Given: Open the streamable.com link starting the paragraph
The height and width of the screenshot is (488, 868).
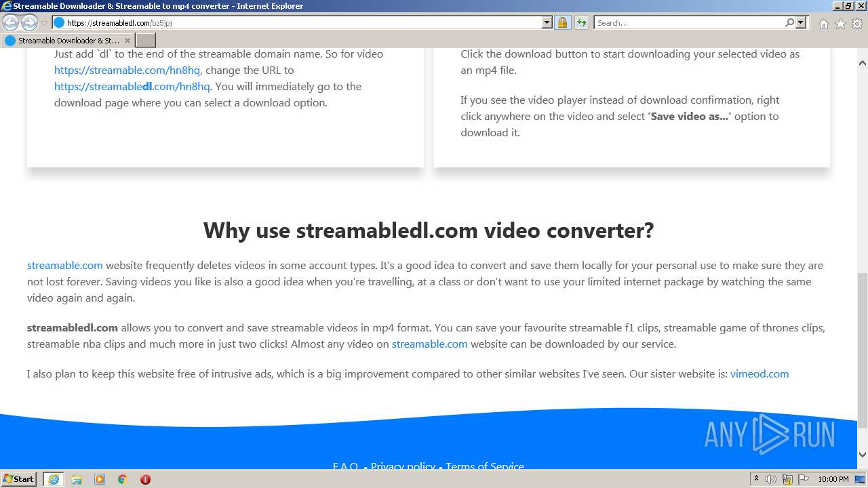Looking at the screenshot, I should (65, 265).
